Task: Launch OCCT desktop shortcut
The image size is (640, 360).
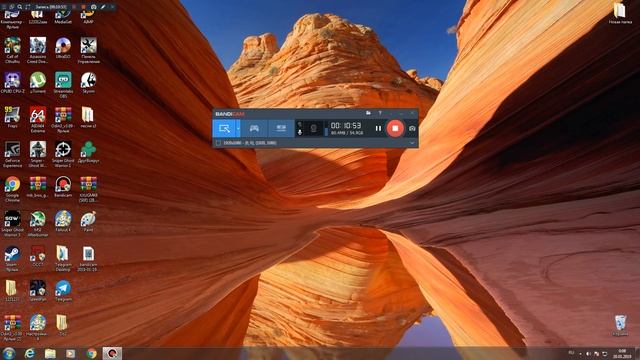Action: (x=38, y=256)
